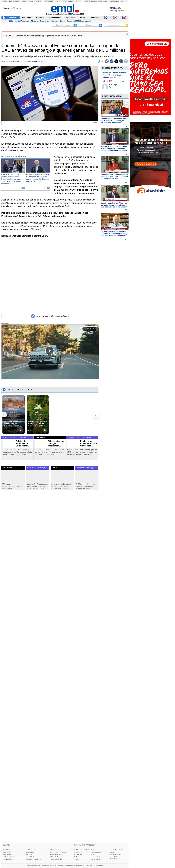Image resolution: width=175 pixels, height=868 pixels.
Task: Click ¿Encontraste algún error? Avísanos button
Action: pyautogui.click(x=50, y=316)
